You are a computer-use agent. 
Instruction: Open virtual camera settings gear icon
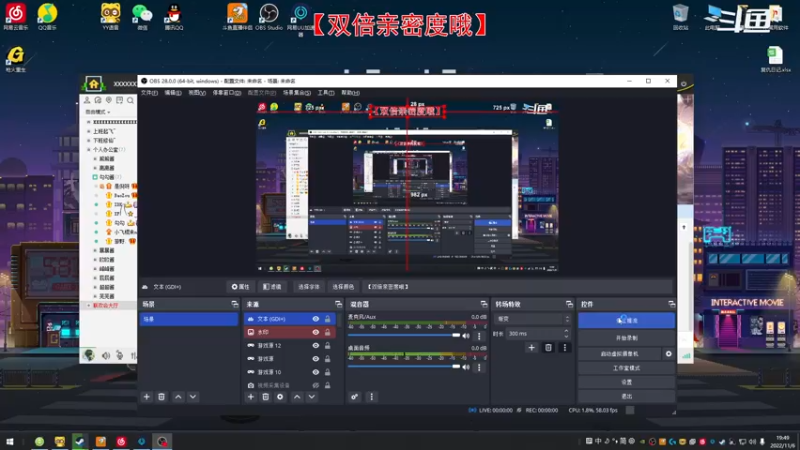click(x=668, y=354)
